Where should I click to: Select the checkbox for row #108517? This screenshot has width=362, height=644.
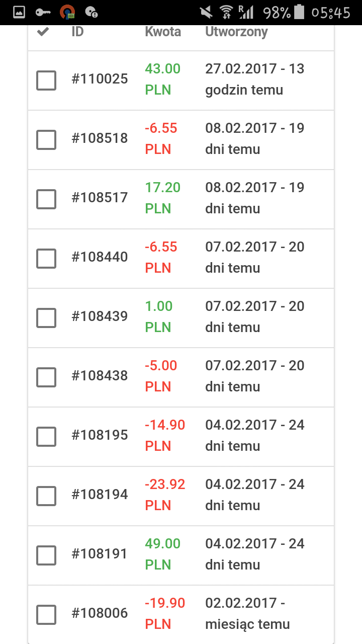pyautogui.click(x=46, y=199)
